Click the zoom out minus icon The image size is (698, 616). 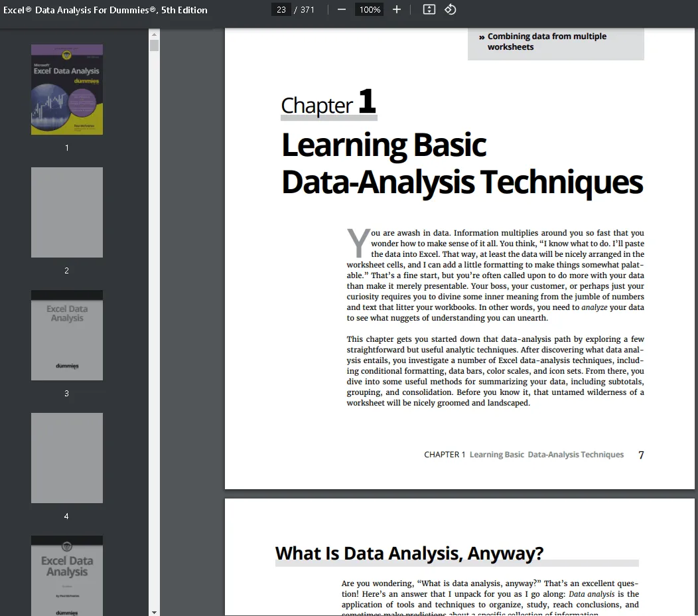tap(342, 10)
